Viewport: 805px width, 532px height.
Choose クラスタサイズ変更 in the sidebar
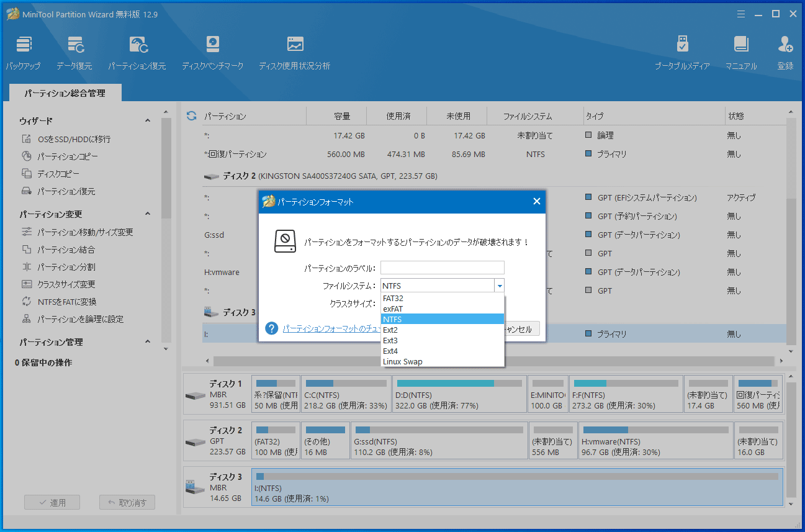58,284
